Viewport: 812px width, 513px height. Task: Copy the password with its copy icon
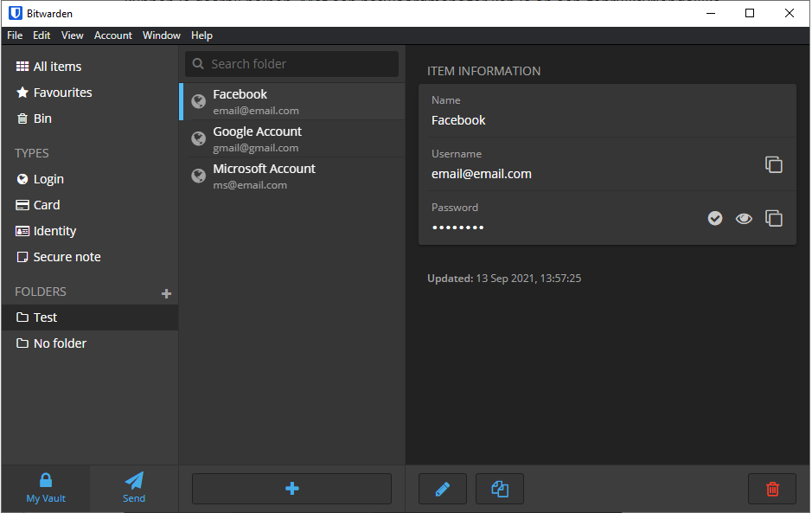click(x=774, y=218)
